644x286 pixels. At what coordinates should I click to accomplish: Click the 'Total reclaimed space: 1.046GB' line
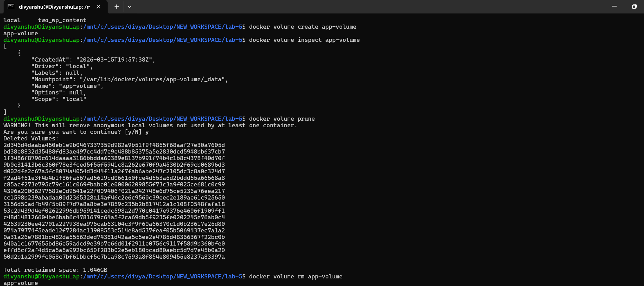tap(55, 270)
